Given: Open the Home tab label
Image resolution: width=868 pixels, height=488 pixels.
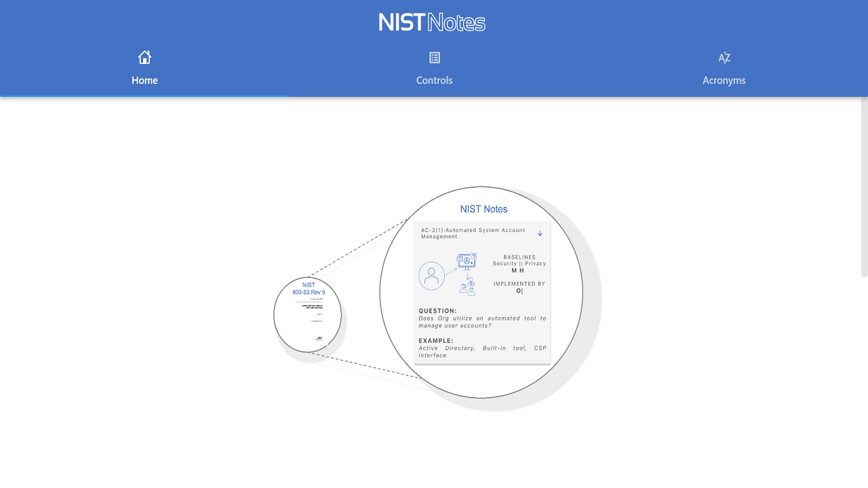Looking at the screenshot, I should click(x=144, y=80).
